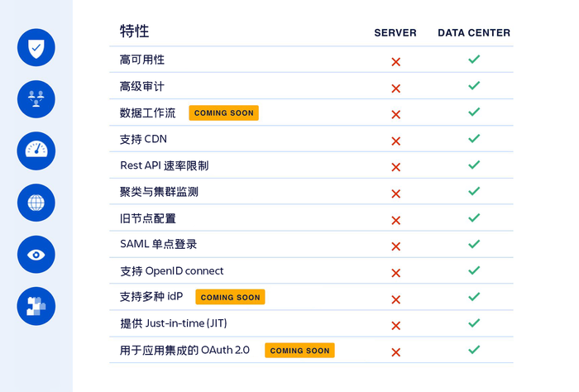Click red X for 提供 Just-in-time (JIT) row
The height and width of the screenshot is (392, 579).
pos(396,326)
